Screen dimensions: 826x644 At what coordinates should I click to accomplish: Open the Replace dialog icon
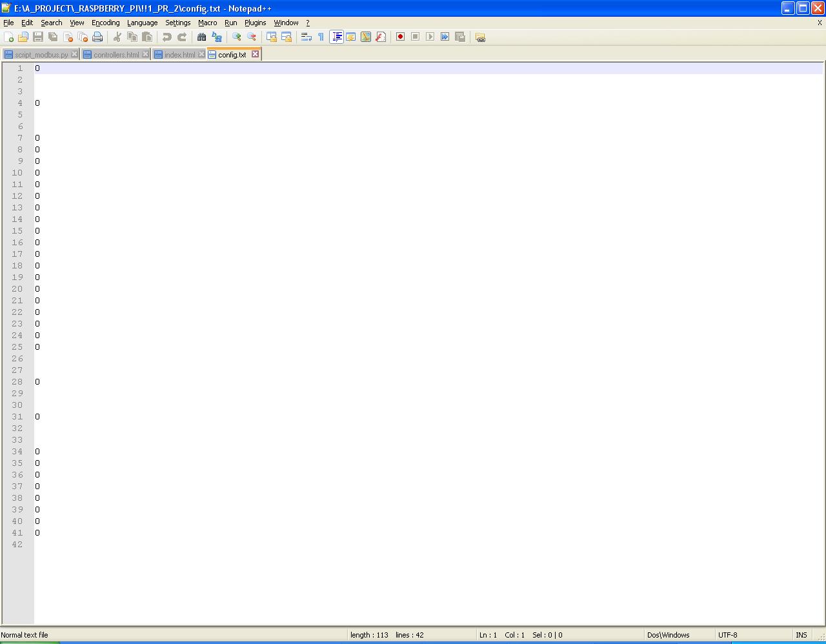pos(217,37)
